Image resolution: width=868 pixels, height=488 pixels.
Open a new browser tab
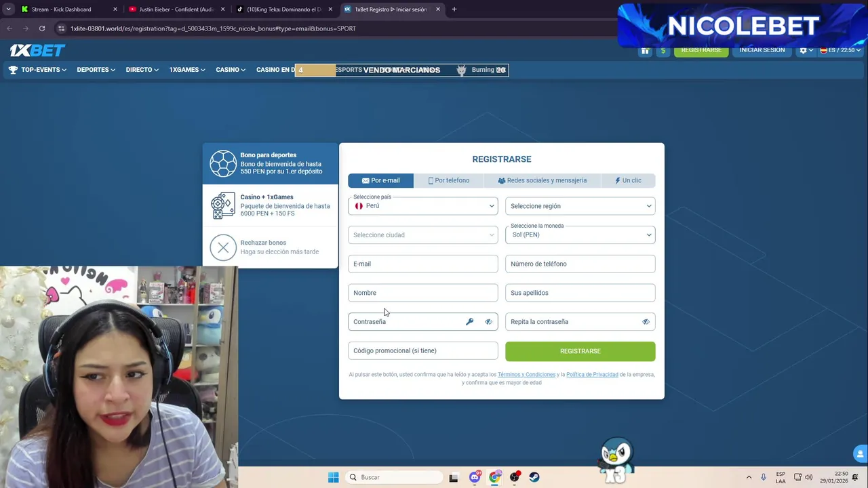pyautogui.click(x=454, y=9)
